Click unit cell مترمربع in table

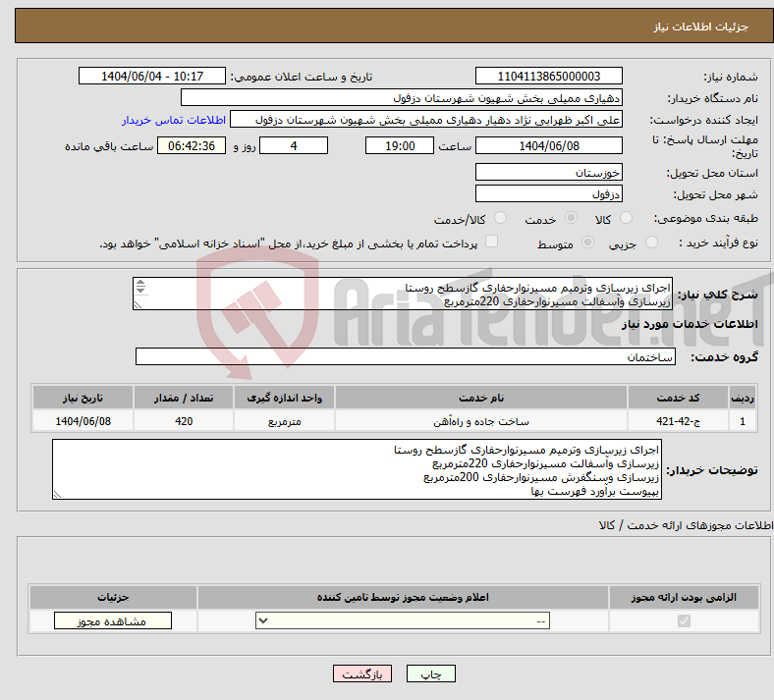(284, 422)
